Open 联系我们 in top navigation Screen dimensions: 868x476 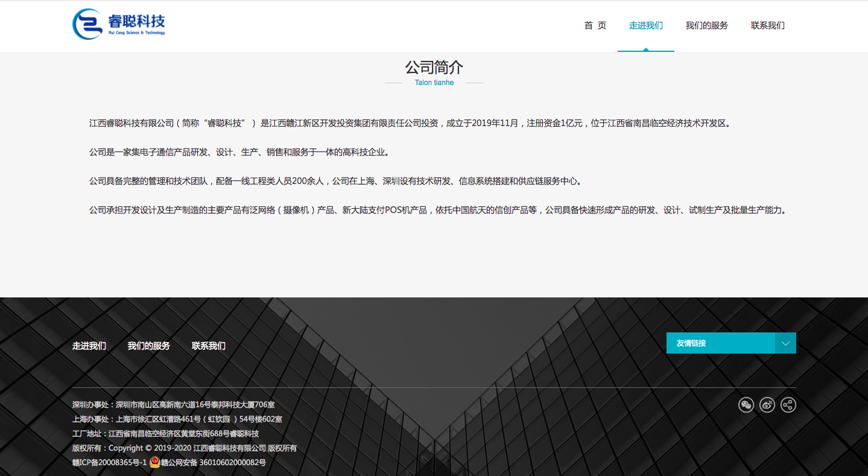tap(768, 25)
